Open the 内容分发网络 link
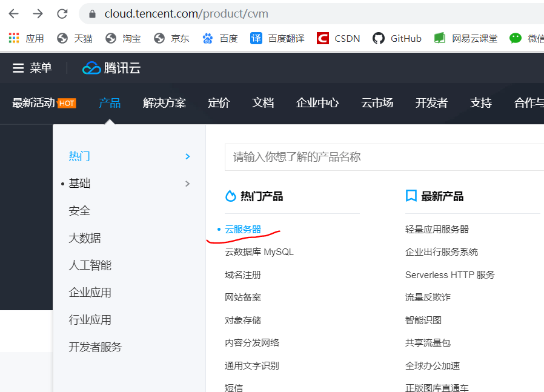 [x=252, y=343]
